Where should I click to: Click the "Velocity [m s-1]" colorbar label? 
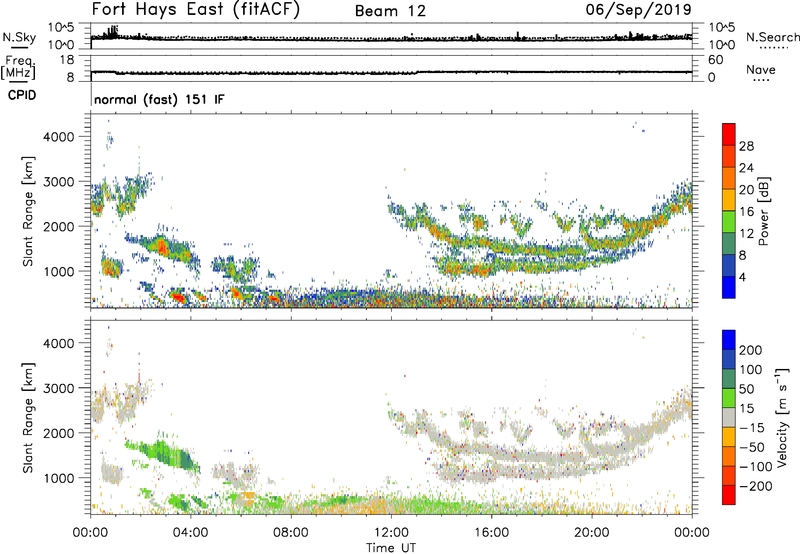(782, 417)
